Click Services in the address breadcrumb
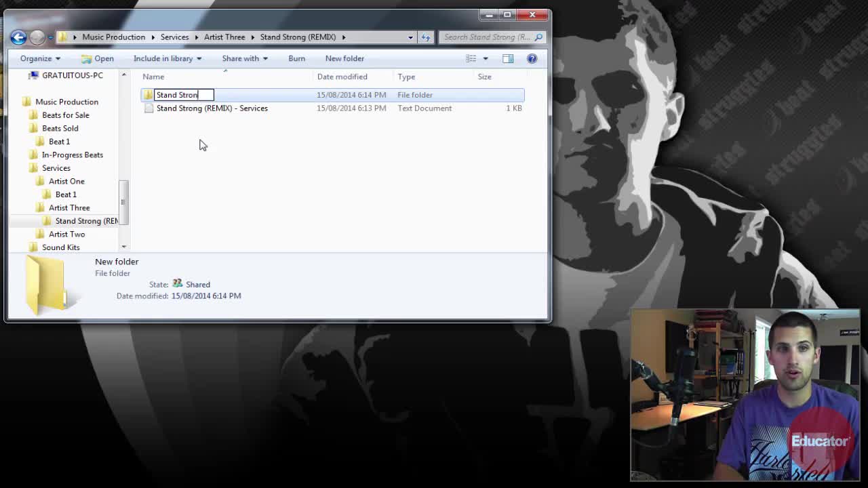The width and height of the screenshot is (868, 488). pos(174,37)
